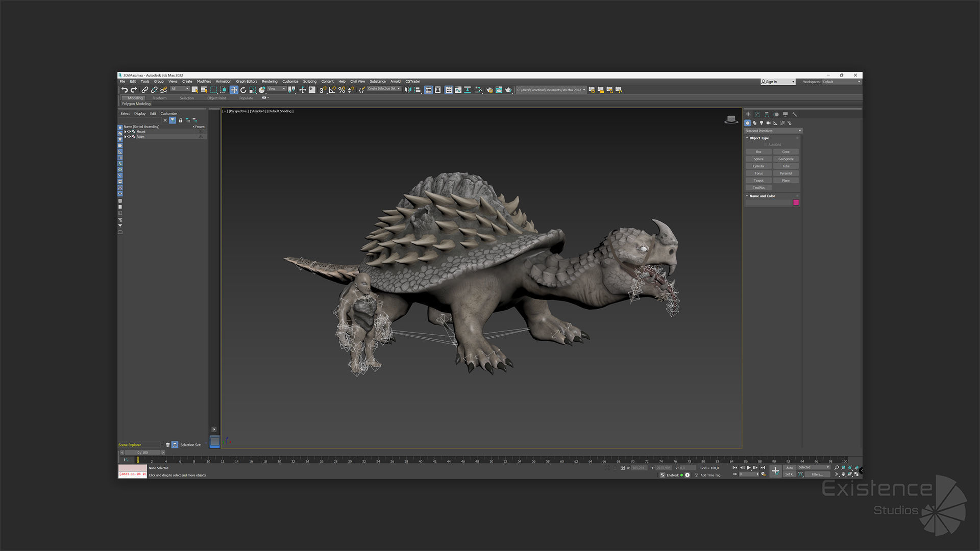The image size is (980, 551).
Task: Open the Create Selection Set dropdown
Action: click(384, 89)
